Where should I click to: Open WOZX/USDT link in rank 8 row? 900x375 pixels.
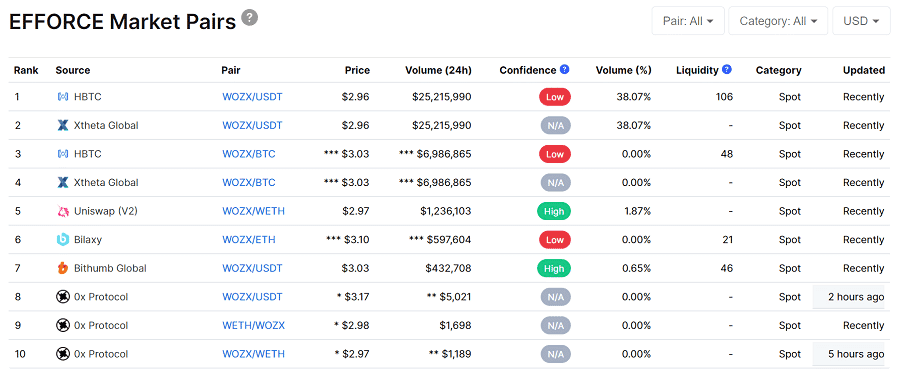tap(253, 297)
